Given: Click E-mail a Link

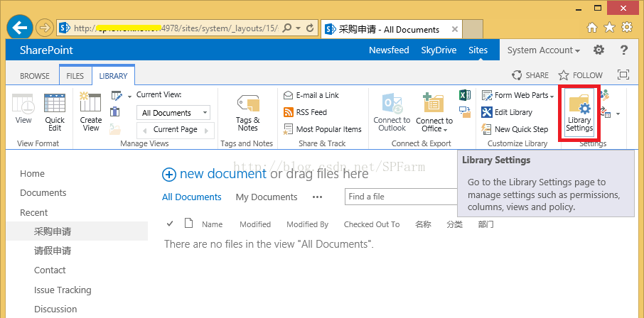Looking at the screenshot, I should click(x=311, y=95).
